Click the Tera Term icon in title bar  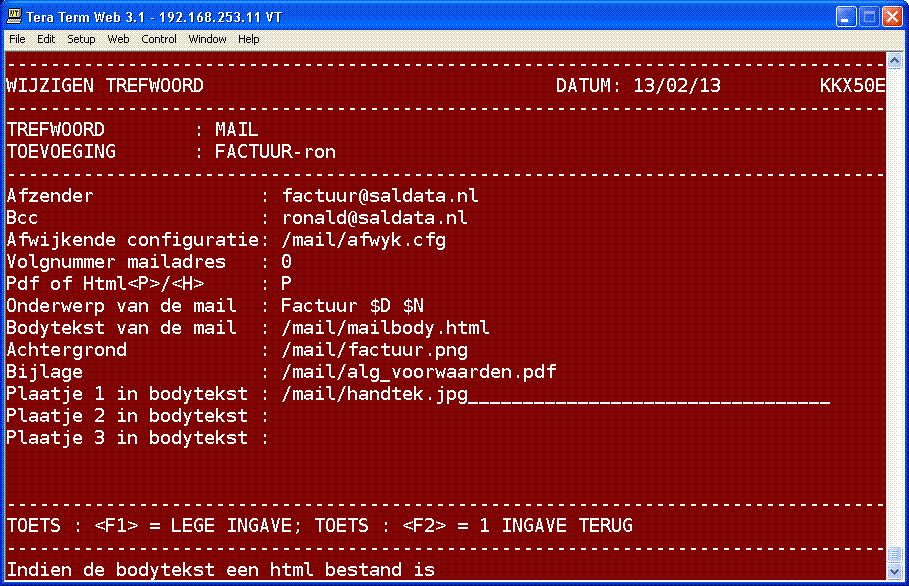(15, 16)
